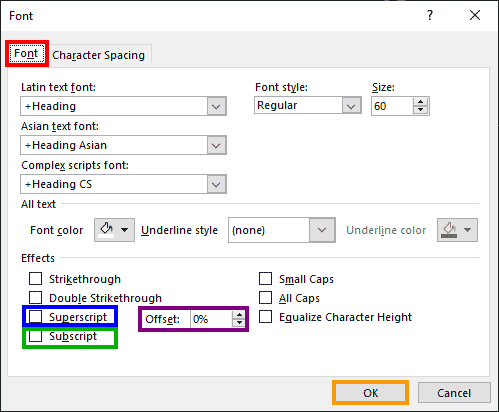
Task: Tick the Subscript checkbox
Action: pos(35,336)
